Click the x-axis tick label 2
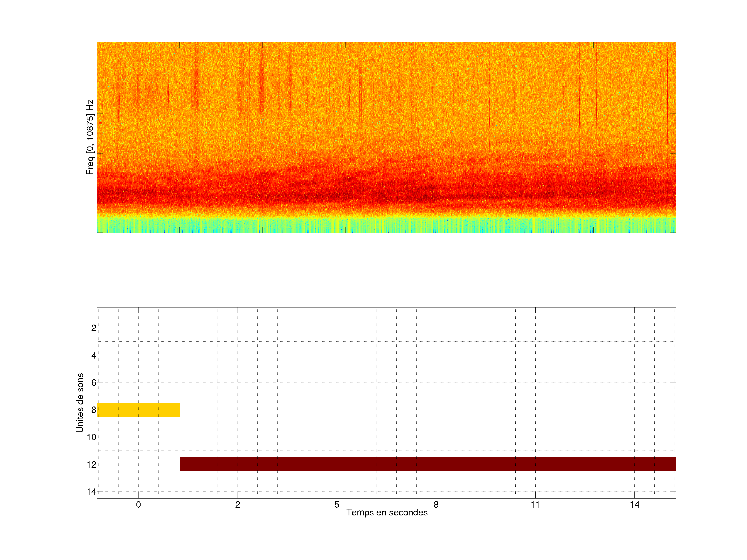 coord(237,505)
